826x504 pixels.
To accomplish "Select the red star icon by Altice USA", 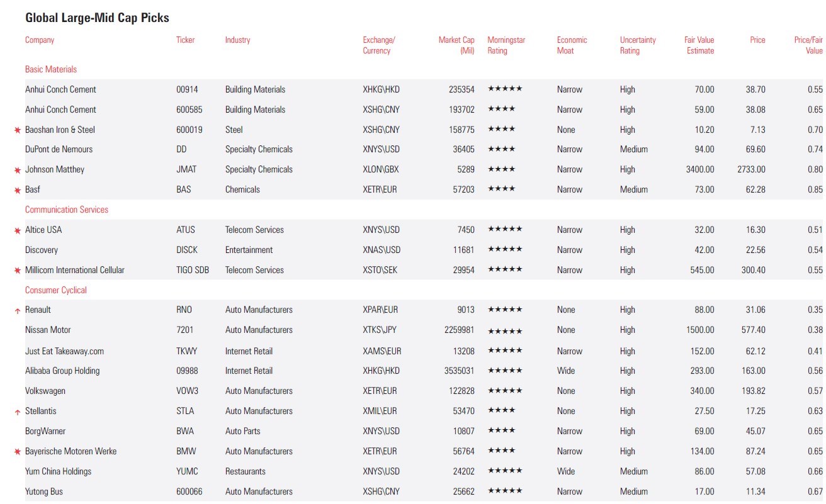I will coord(18,230).
